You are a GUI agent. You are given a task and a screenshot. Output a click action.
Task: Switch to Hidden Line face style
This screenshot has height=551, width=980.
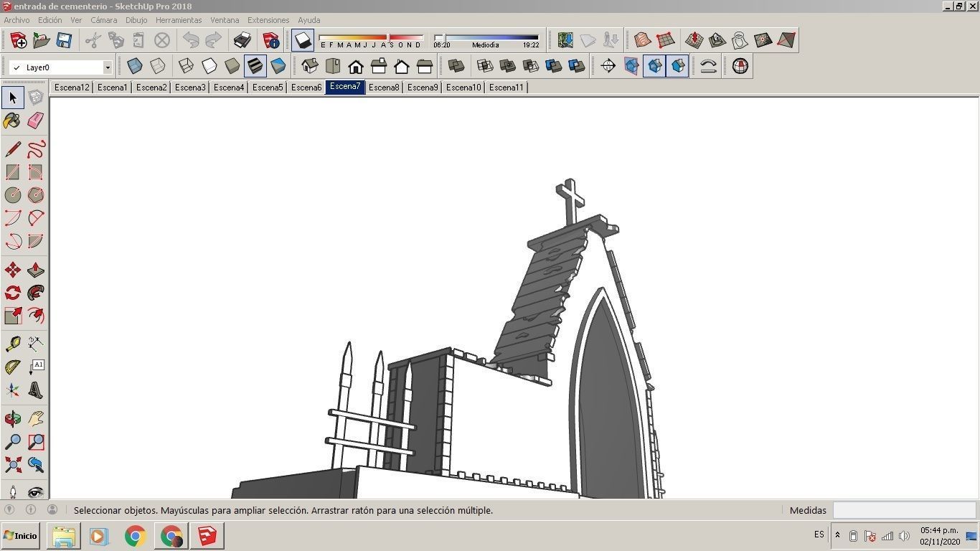tap(209, 66)
